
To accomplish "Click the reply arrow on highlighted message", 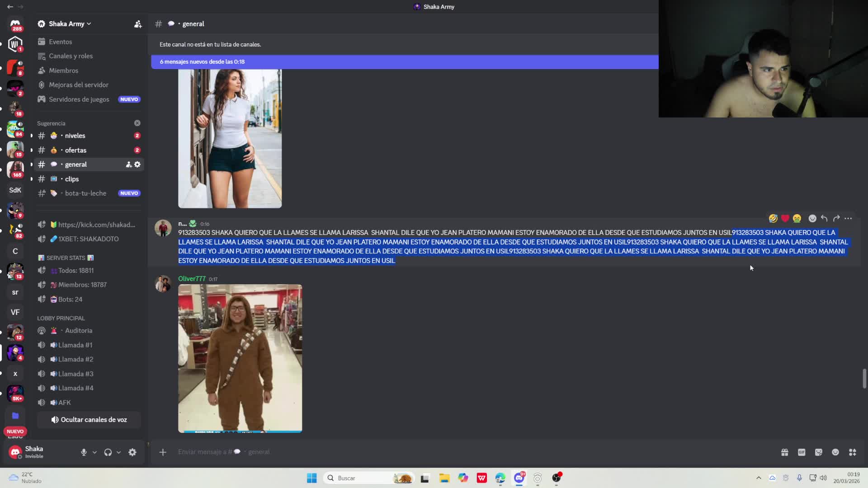I will (x=824, y=219).
